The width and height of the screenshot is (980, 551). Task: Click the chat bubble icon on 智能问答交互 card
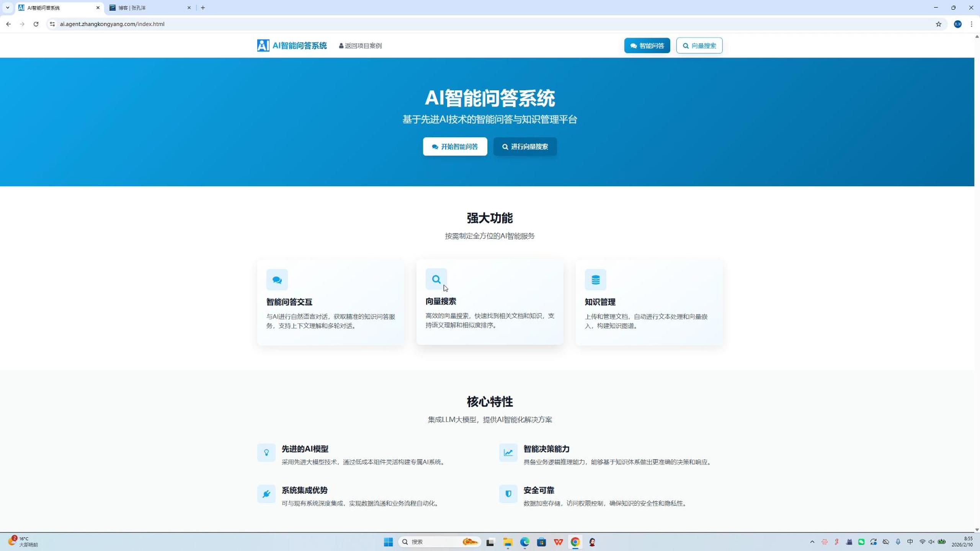pyautogui.click(x=277, y=279)
